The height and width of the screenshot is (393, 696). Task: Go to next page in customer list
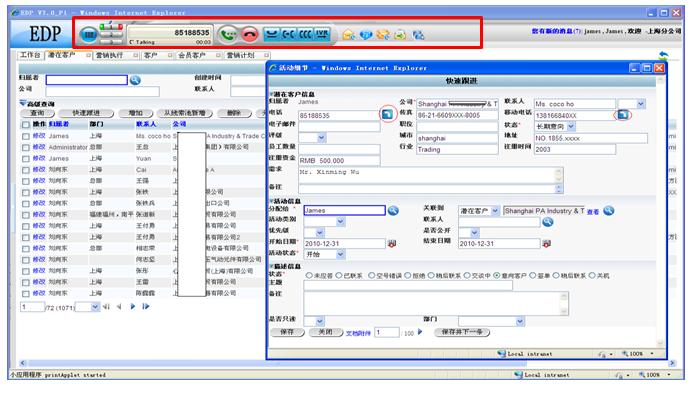click(132, 306)
